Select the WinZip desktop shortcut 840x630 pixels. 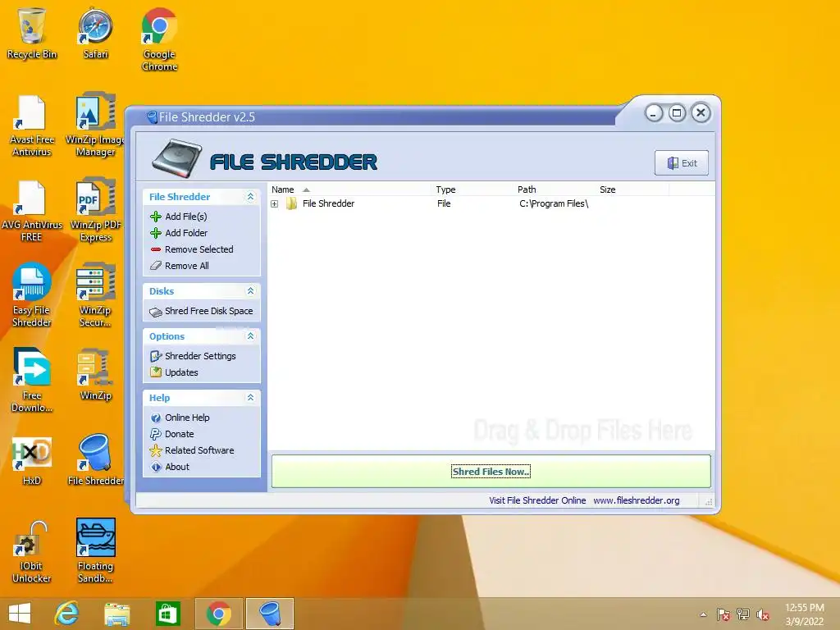point(95,375)
